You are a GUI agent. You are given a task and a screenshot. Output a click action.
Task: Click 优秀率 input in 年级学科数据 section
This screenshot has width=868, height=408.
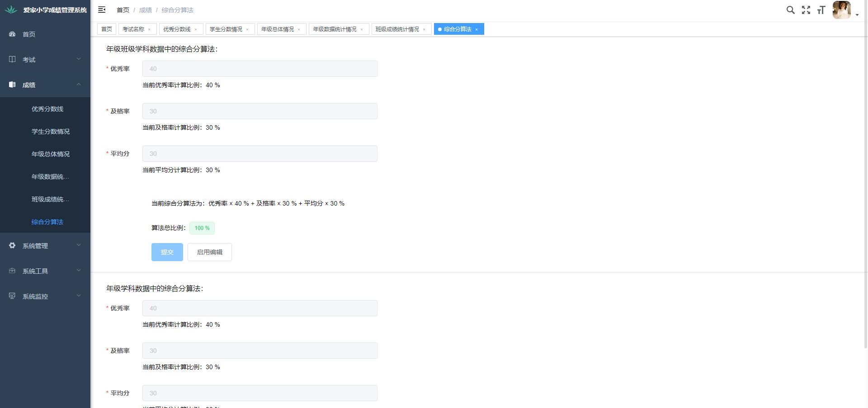(260, 308)
